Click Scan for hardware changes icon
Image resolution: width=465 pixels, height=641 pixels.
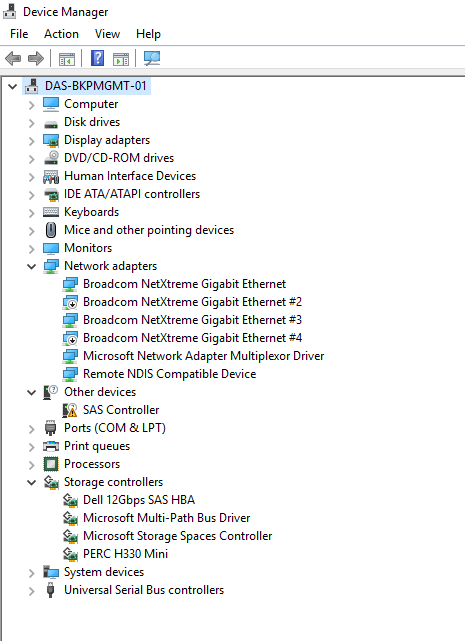(x=152, y=58)
